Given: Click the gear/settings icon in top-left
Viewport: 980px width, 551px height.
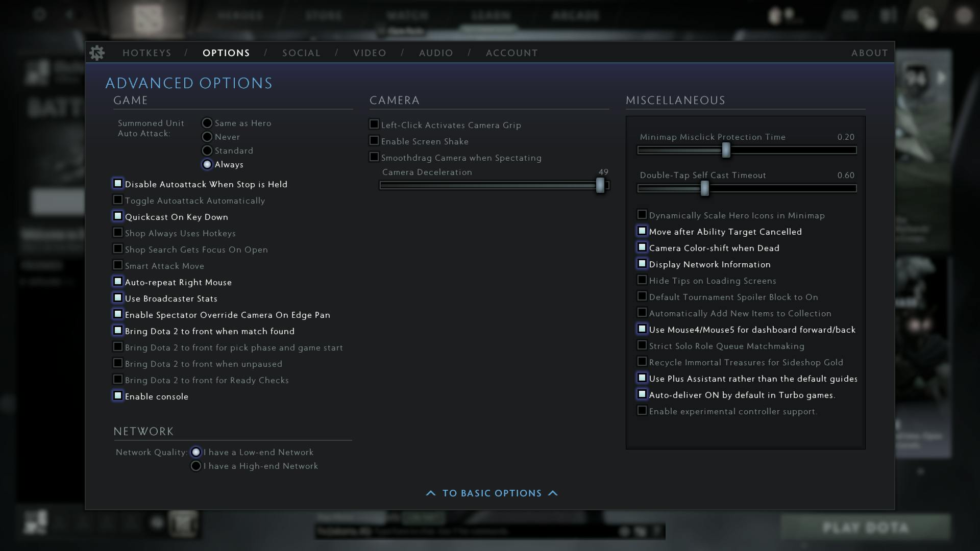Looking at the screenshot, I should tap(97, 53).
